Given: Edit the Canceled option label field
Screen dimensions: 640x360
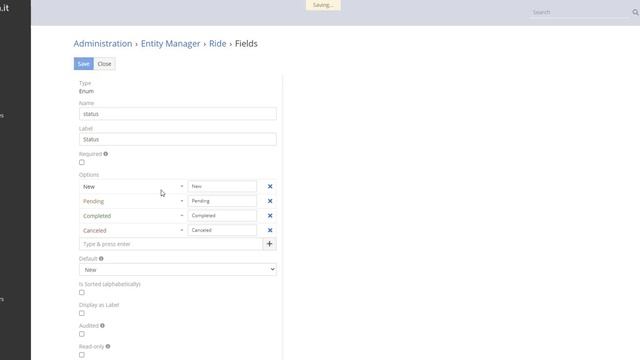Looking at the screenshot, I should pyautogui.click(x=222, y=230).
